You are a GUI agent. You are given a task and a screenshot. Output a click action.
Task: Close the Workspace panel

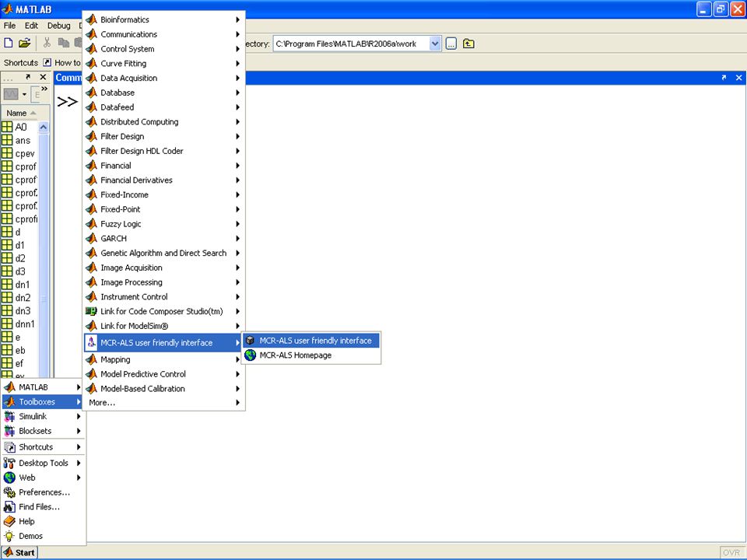[43, 77]
